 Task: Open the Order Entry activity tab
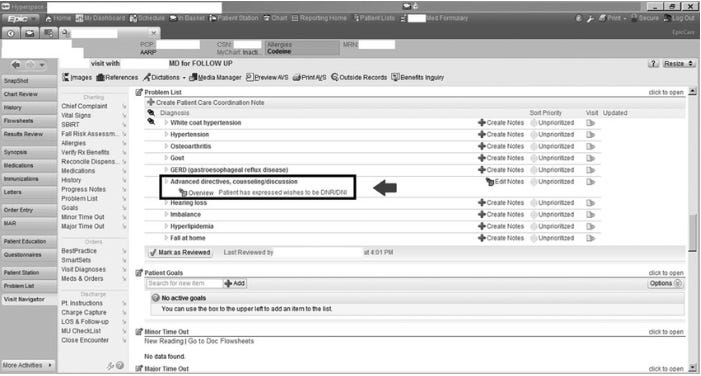click(x=29, y=210)
